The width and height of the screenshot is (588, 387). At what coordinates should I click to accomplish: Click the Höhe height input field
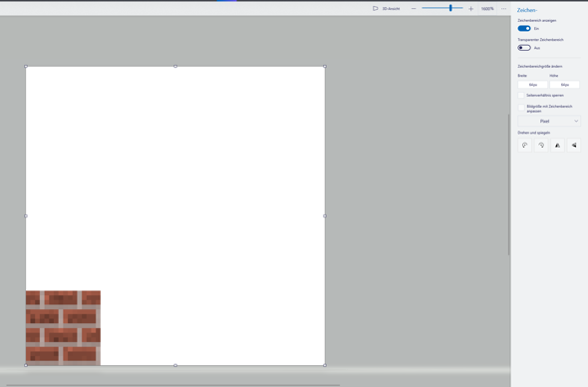click(x=565, y=85)
